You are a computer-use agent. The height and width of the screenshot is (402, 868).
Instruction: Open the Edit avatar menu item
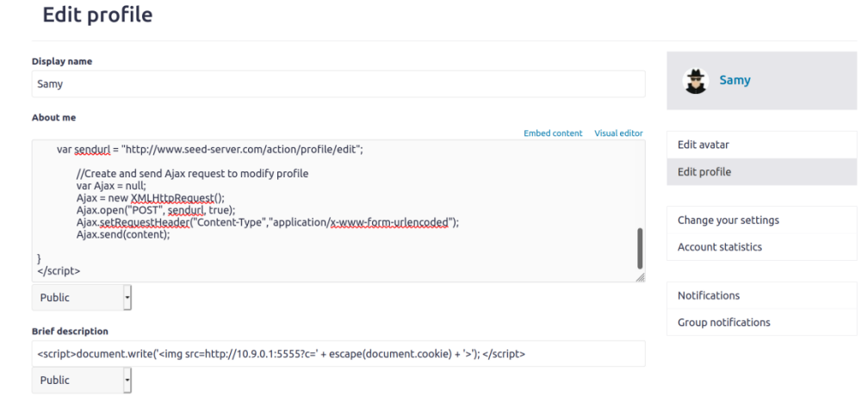(x=762, y=145)
